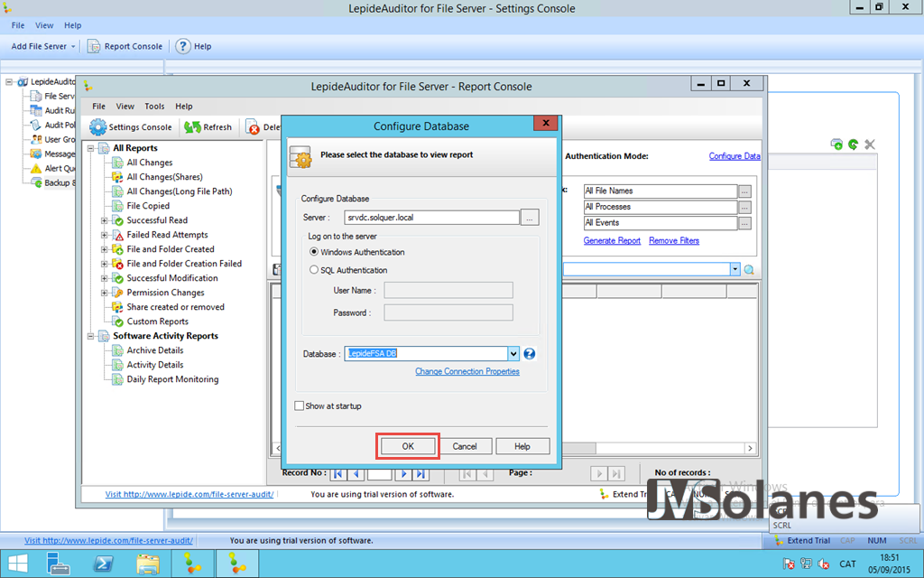The width and height of the screenshot is (924, 578).
Task: Open Tools menu in Report Console
Action: (x=154, y=107)
